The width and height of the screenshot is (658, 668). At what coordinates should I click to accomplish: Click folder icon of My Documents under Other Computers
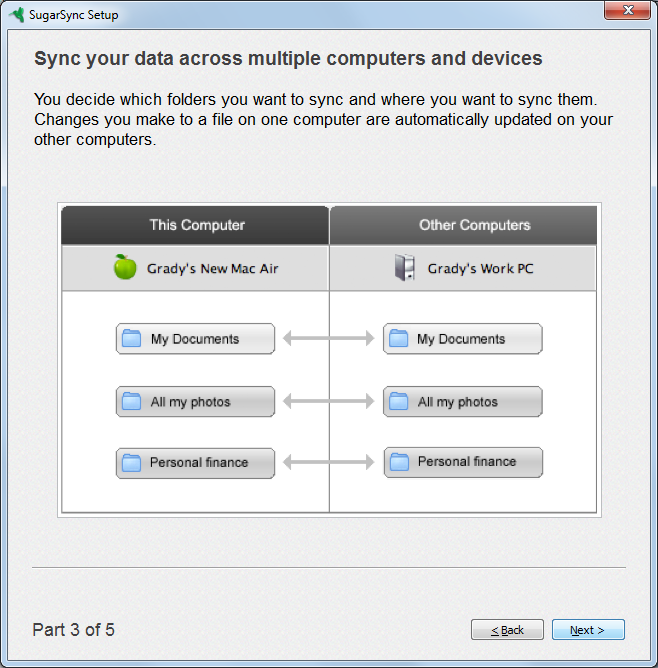tap(399, 338)
